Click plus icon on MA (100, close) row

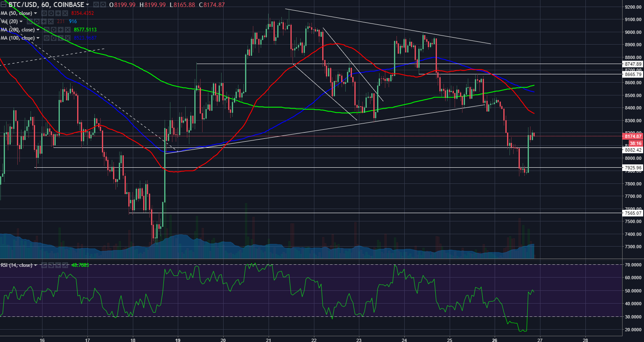click(61, 38)
